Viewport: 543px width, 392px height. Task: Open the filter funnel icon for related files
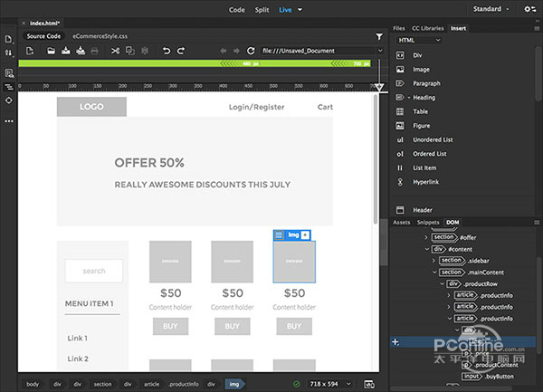pyautogui.click(x=378, y=37)
